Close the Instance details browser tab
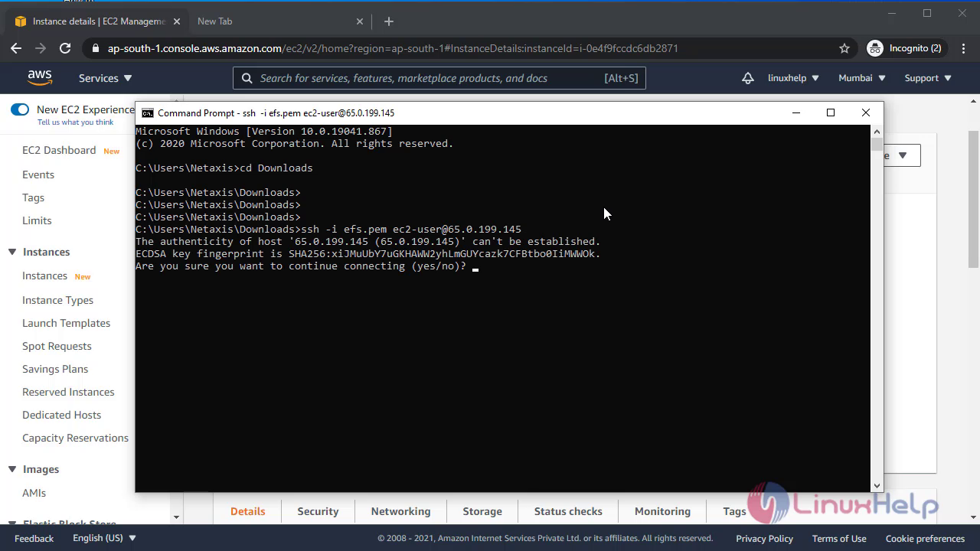This screenshot has height=551, width=980. point(176,21)
